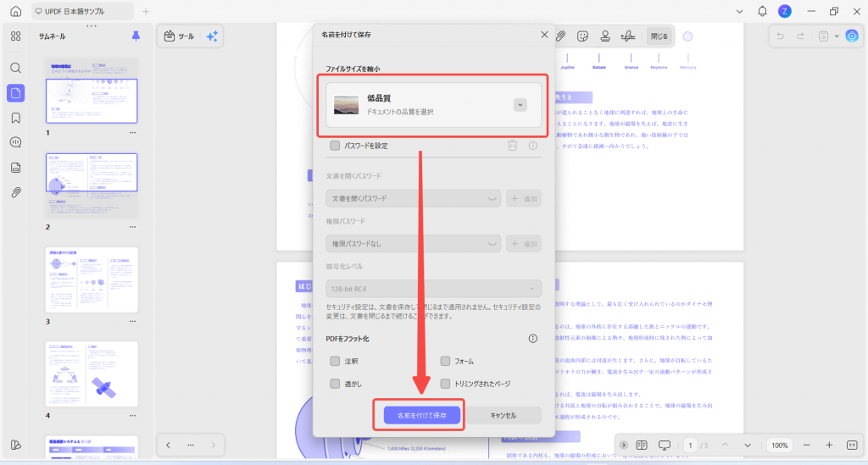The height and width of the screenshot is (465, 868).
Task: Open the user account avatar Z
Action: pyautogui.click(x=784, y=11)
